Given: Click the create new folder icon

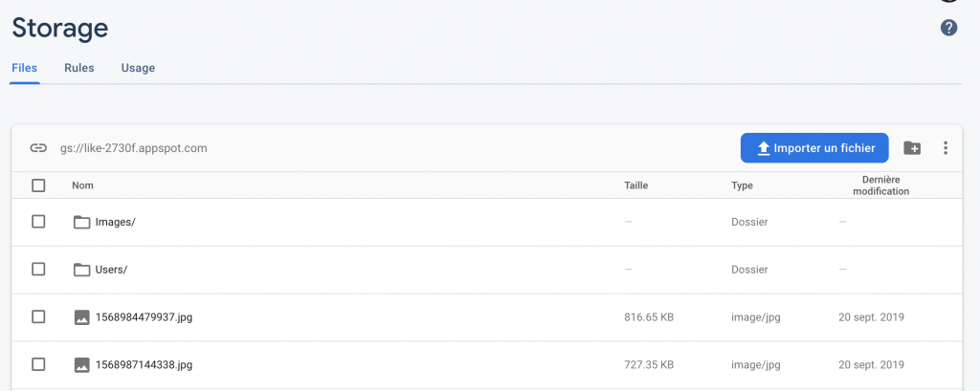Looking at the screenshot, I should pos(912,148).
